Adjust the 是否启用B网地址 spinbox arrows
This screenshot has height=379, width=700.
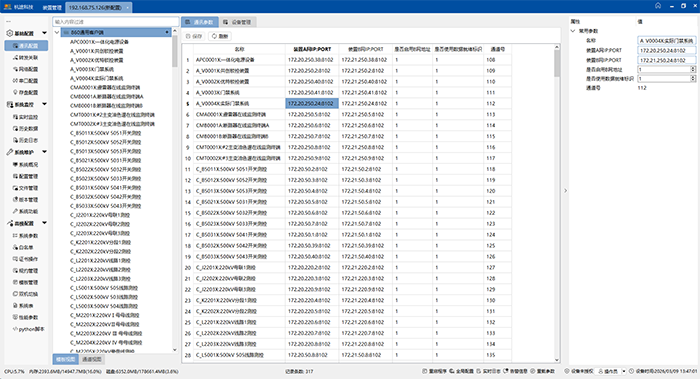[x=693, y=69]
